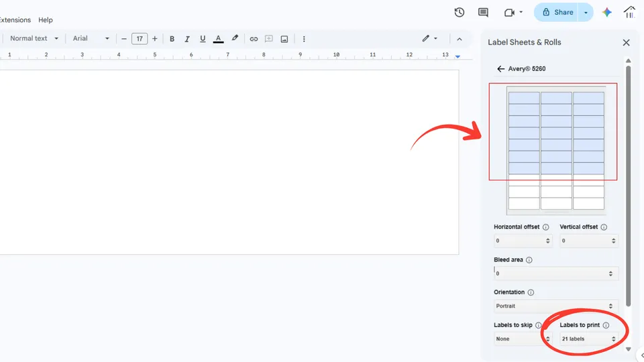Open the Arial font dropdown
Screen dimensions: 644x362
91,39
